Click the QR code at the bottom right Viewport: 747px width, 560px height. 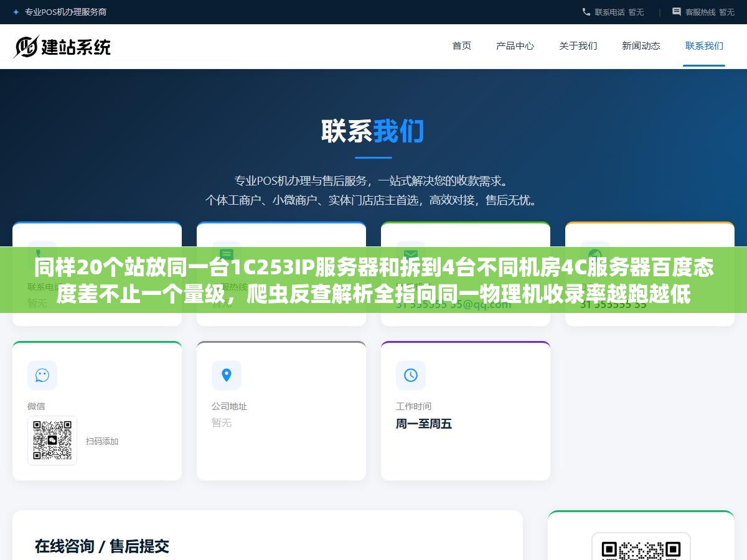tap(641, 548)
